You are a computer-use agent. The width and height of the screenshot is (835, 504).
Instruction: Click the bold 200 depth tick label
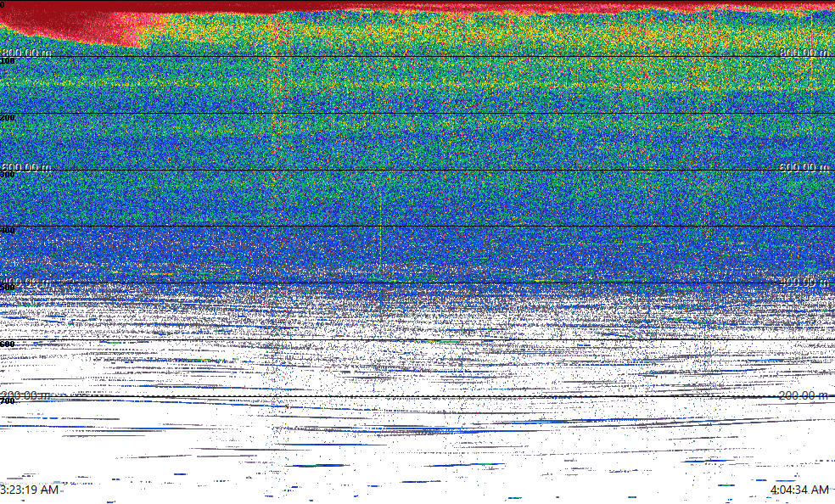[x=8, y=118]
